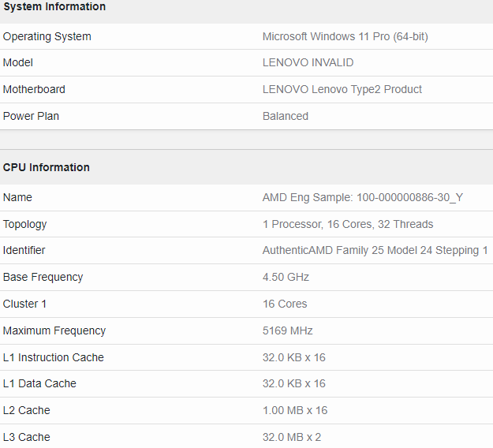Click the 4.50 GHz base frequency value

[286, 277]
